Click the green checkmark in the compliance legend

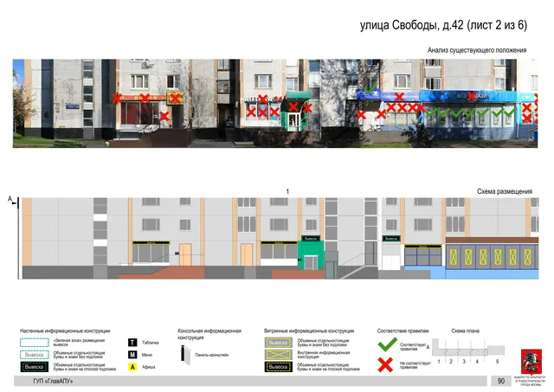tap(387, 344)
